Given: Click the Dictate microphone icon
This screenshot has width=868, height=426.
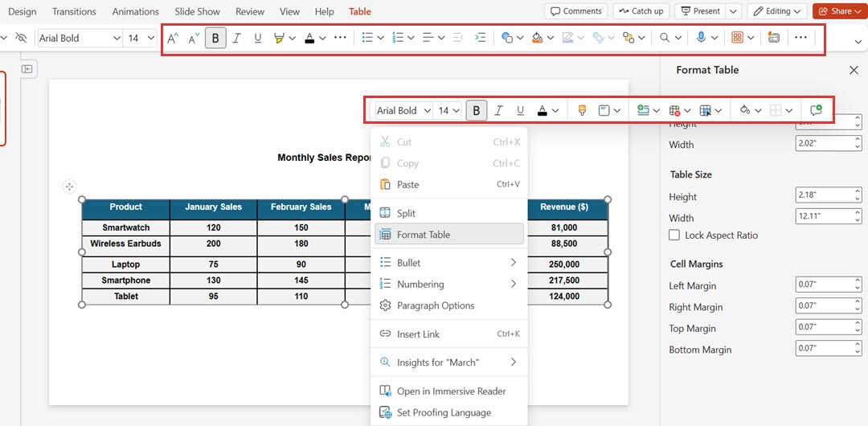Looking at the screenshot, I should pyautogui.click(x=701, y=38).
